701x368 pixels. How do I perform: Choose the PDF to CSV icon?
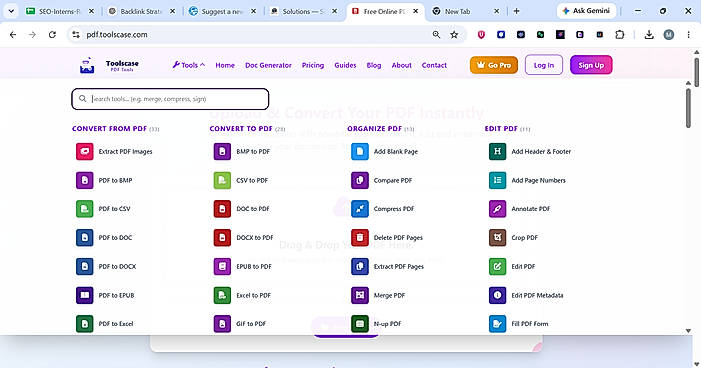click(84, 209)
